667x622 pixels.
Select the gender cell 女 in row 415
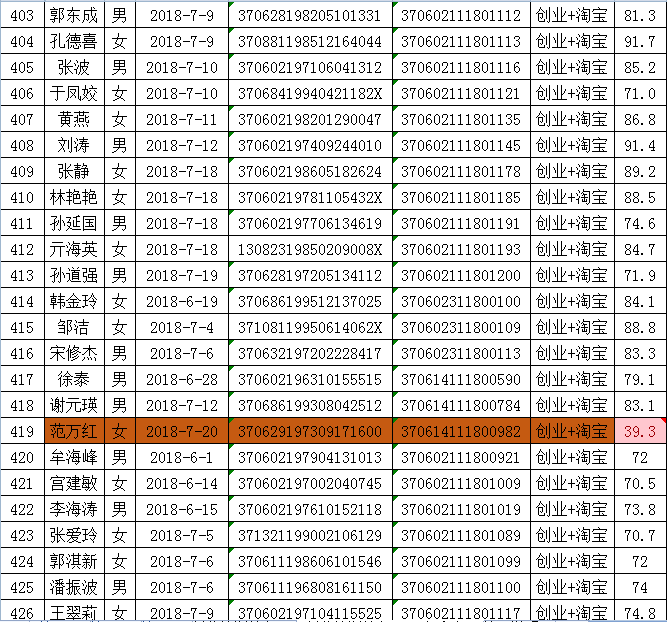point(120,328)
